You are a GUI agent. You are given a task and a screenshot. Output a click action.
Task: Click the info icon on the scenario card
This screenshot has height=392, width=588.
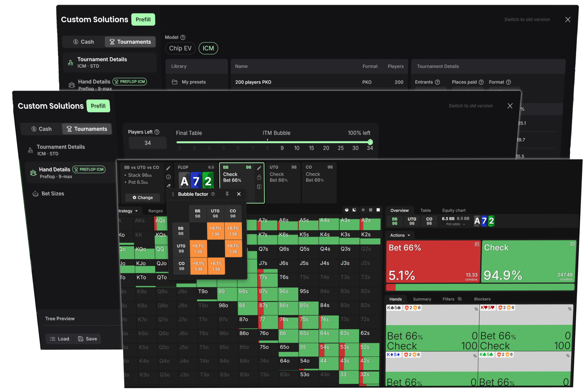coord(168,177)
